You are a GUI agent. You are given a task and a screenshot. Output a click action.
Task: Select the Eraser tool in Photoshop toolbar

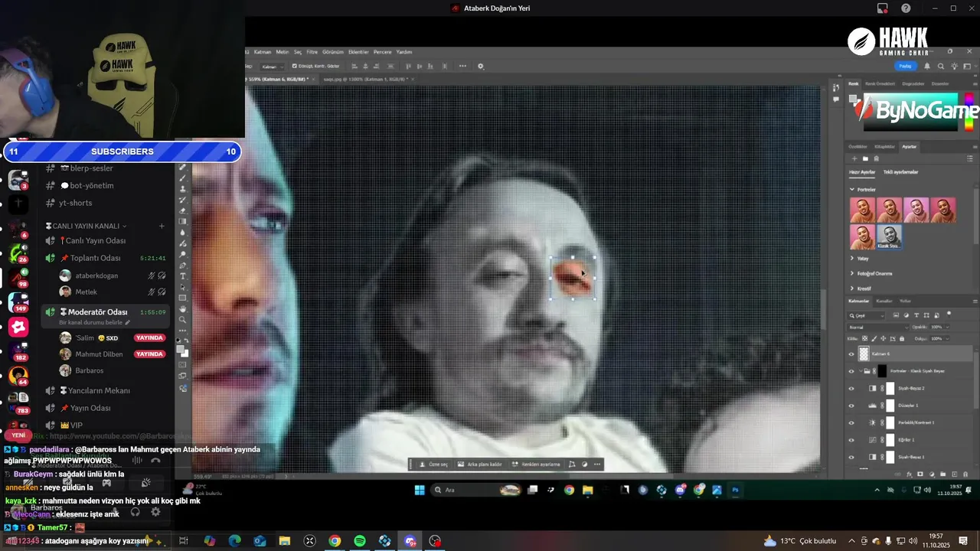coord(182,210)
